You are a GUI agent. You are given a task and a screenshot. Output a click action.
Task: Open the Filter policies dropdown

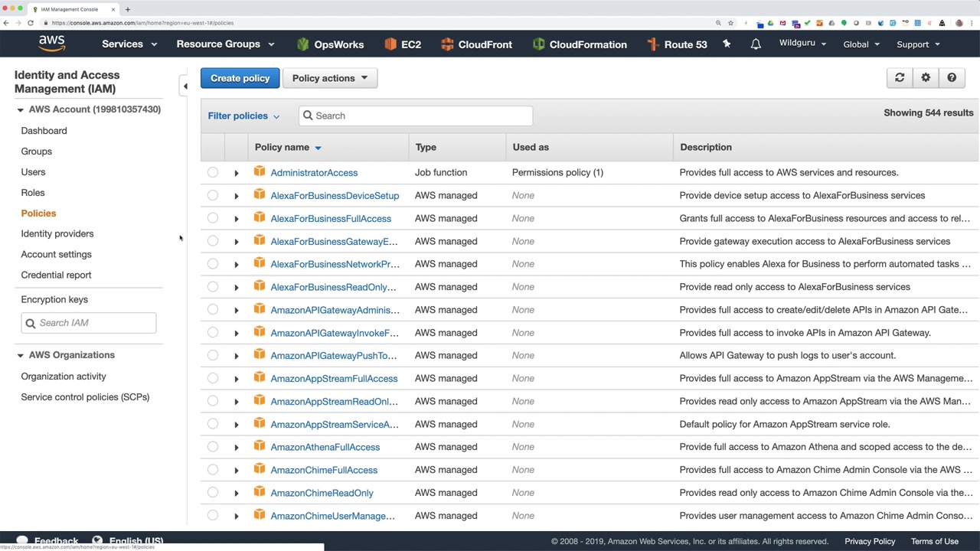click(243, 116)
